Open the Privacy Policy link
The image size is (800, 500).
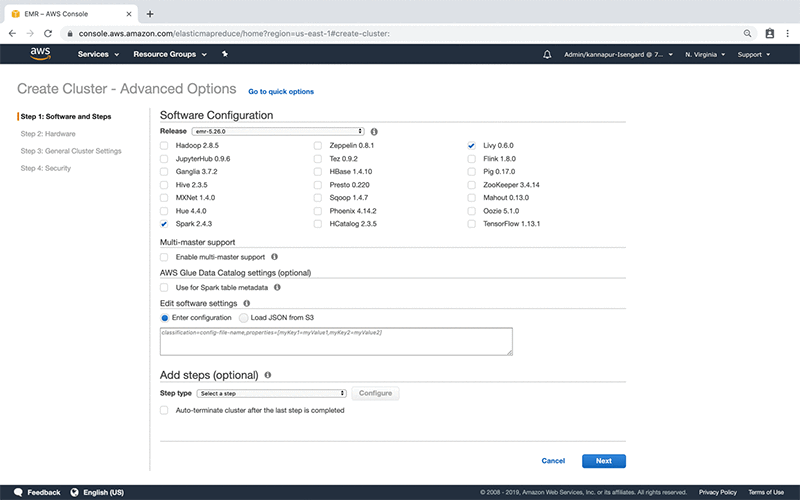pos(718,492)
